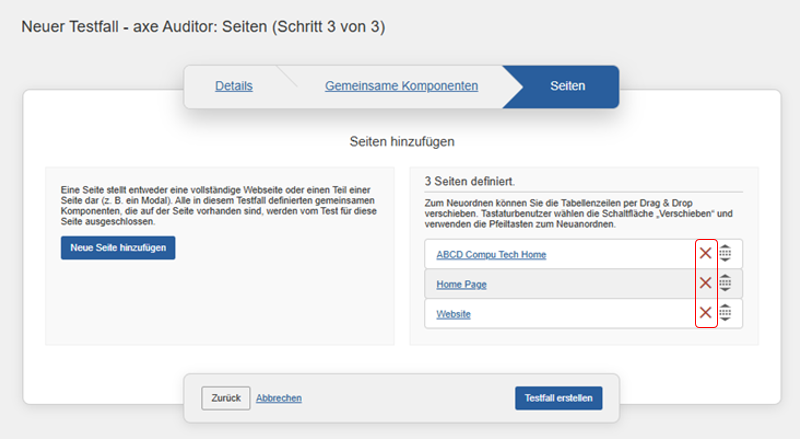Delete the ABCD Compu Tech Home page
Viewport: 800px width, 442px height.
click(705, 254)
